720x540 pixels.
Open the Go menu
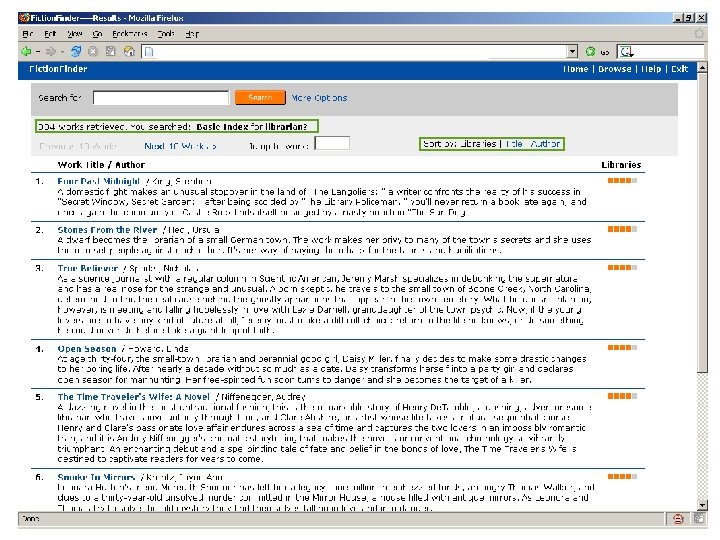tap(97, 34)
